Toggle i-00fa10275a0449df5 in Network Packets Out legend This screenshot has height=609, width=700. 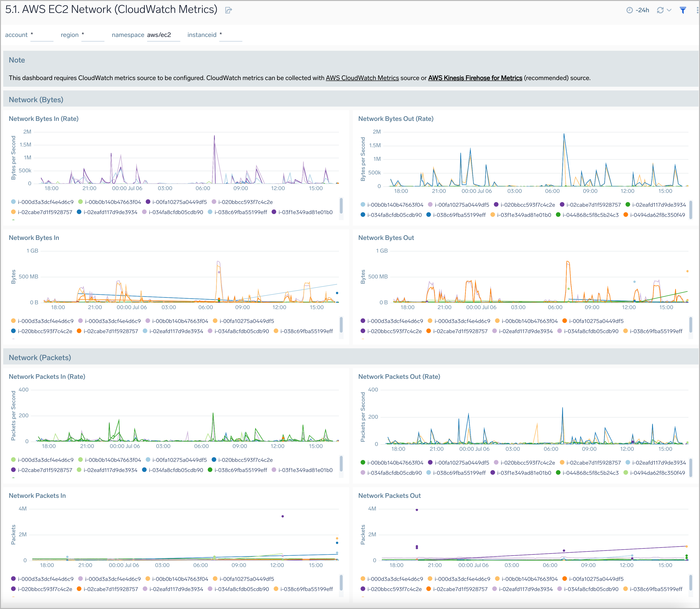(593, 579)
